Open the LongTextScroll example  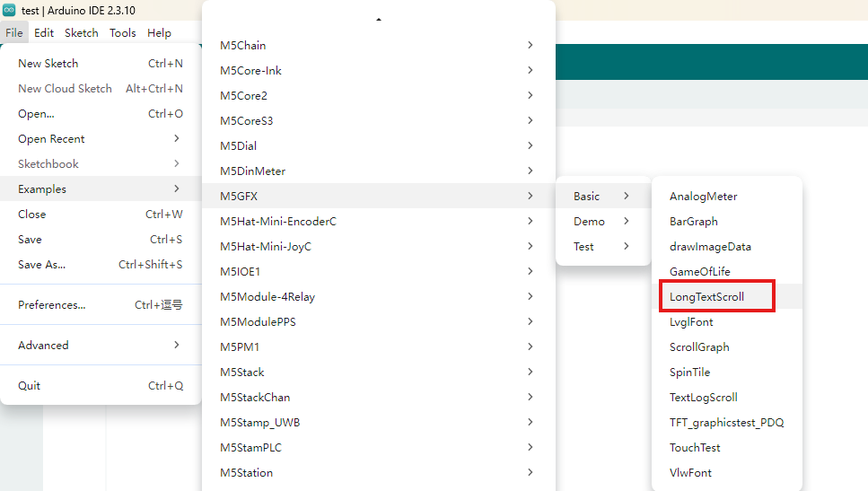coord(727,297)
